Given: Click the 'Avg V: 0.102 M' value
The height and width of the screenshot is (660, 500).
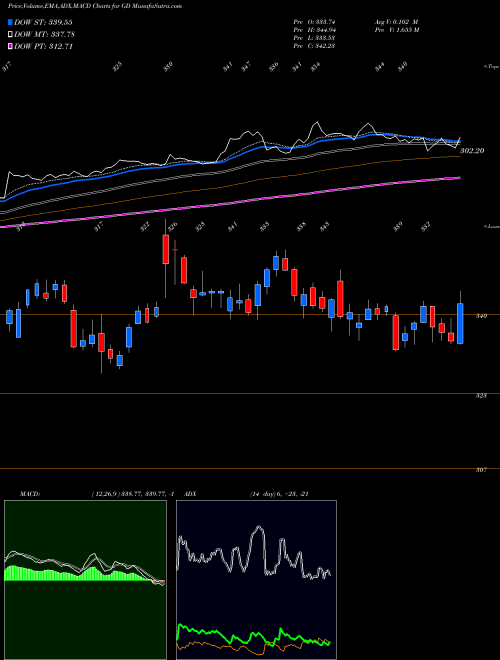Looking at the screenshot, I should click(396, 22).
